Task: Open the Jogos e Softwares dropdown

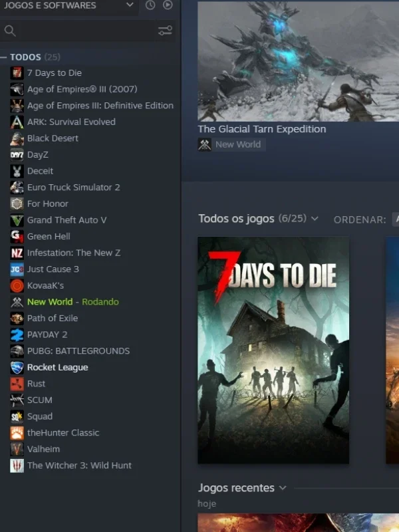Action: (69, 5)
